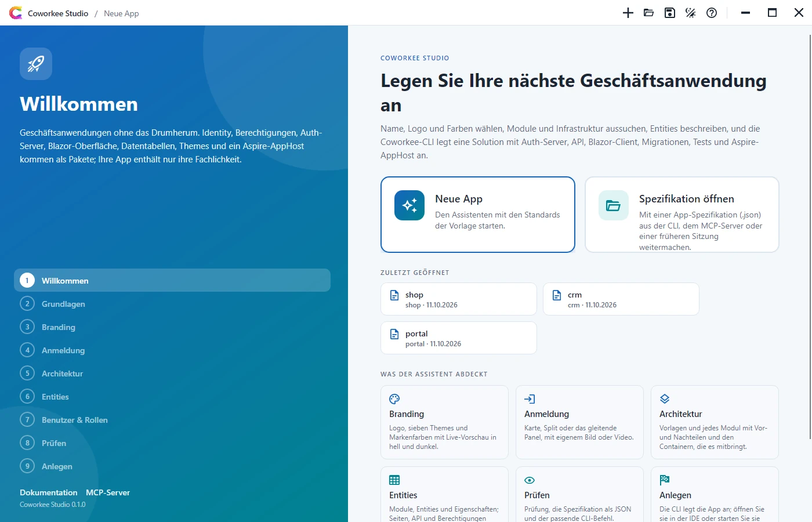
Task: Jump to step 5 Architektur in the sidebar
Action: tap(172, 373)
